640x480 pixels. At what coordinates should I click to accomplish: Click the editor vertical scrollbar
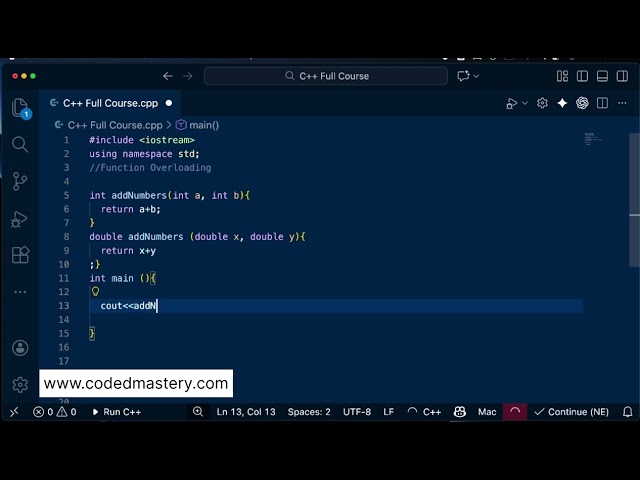634,200
